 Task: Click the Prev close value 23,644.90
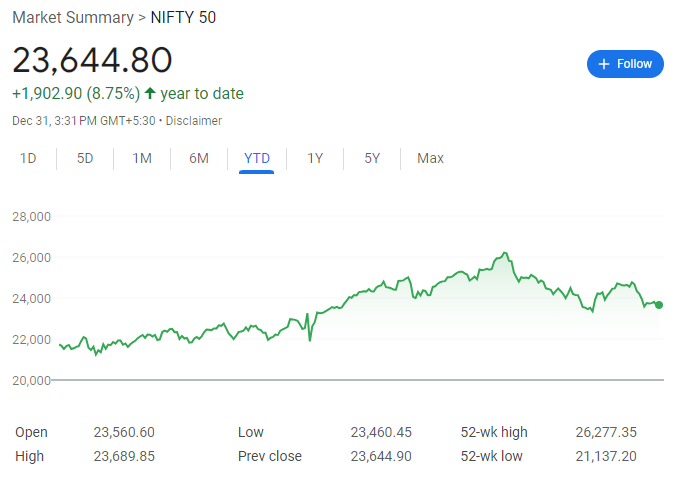[381, 456]
